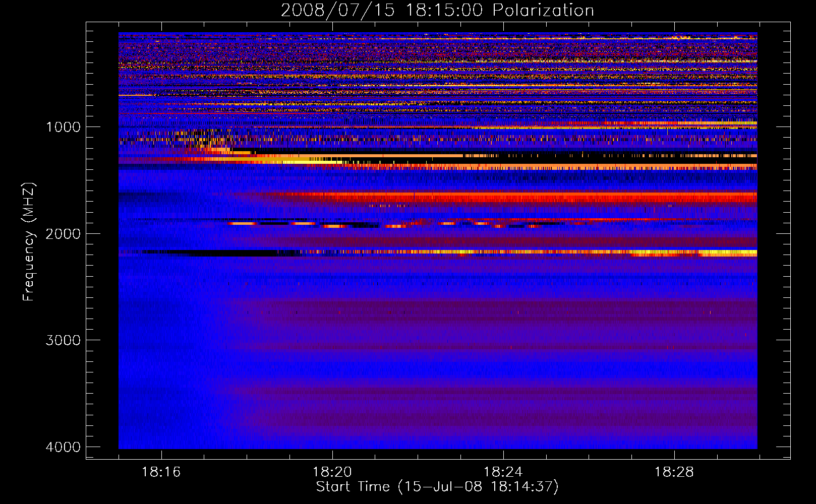
Task: Click the 18:28 time tick label
Action: [674, 472]
